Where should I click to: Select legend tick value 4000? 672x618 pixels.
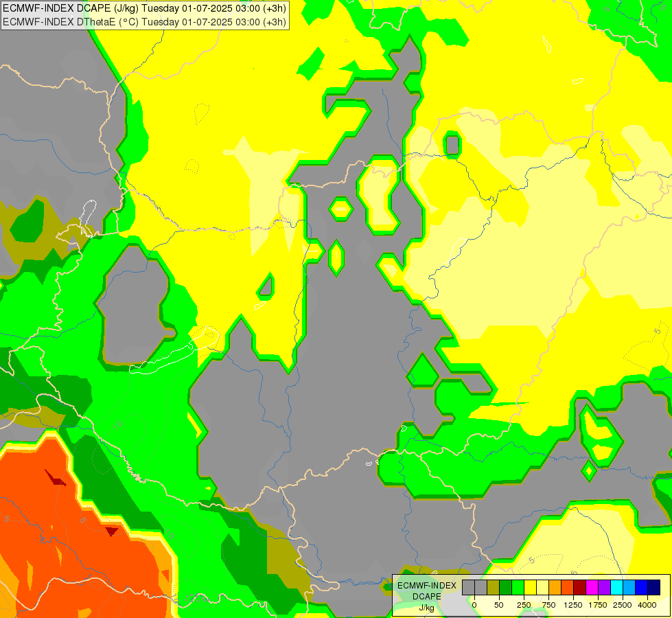coord(647,605)
